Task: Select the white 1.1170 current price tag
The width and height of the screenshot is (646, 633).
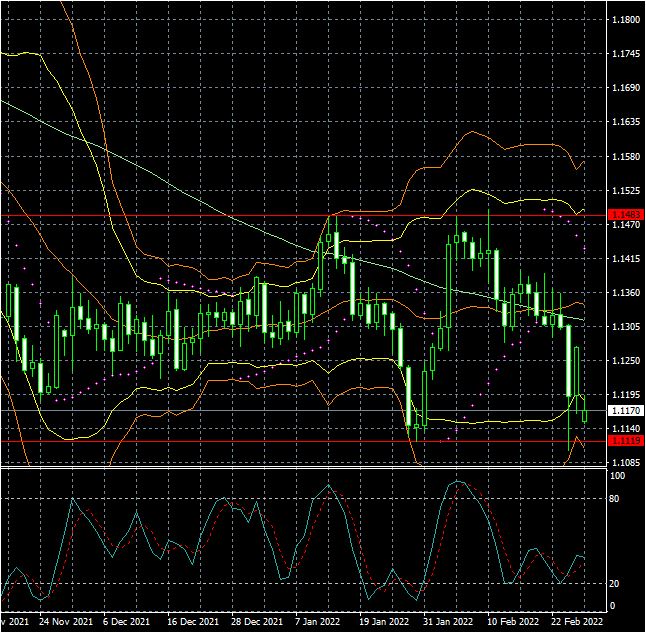Action: [626, 410]
